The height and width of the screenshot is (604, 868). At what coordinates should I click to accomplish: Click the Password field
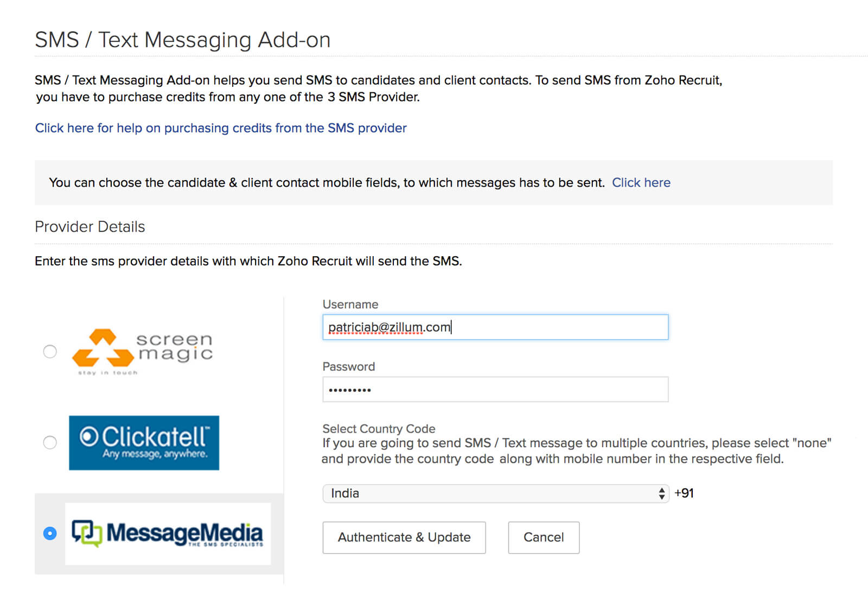tap(495, 389)
